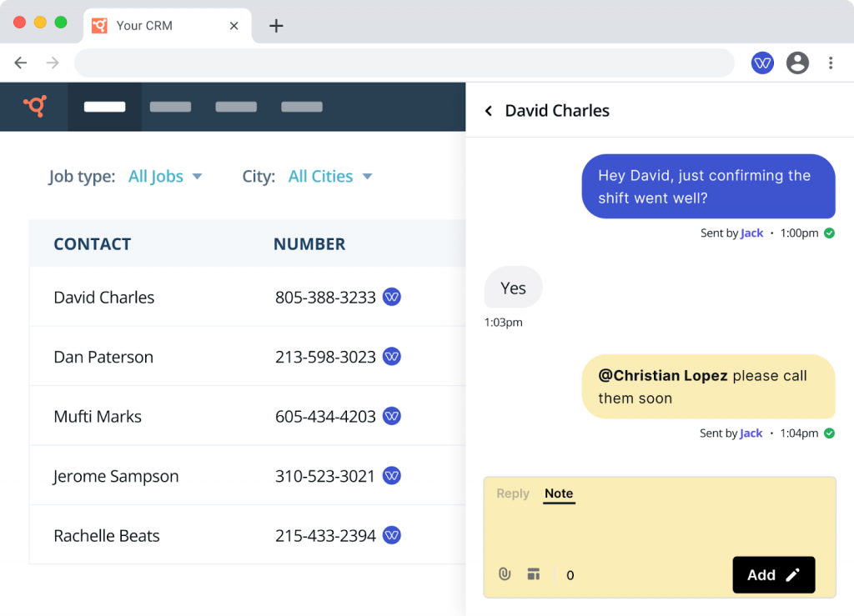
Task: Click the green delivered checkmark on the 1:04pm note
Action: pyautogui.click(x=828, y=433)
